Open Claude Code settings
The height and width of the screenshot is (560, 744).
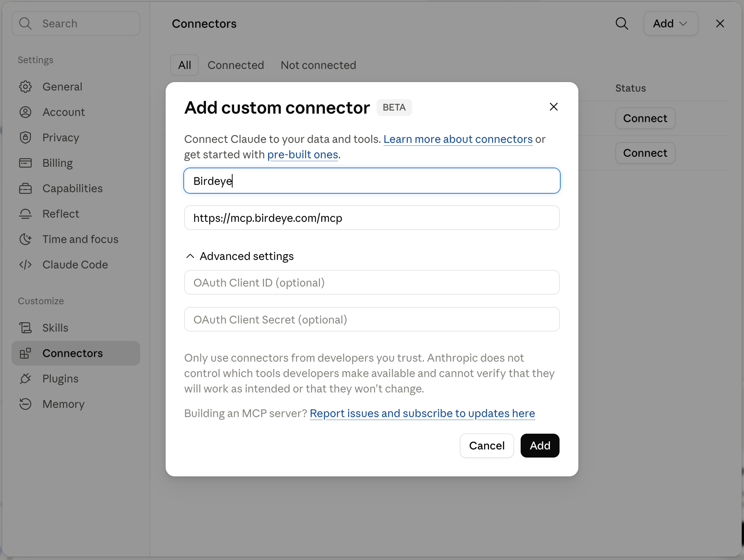76,265
